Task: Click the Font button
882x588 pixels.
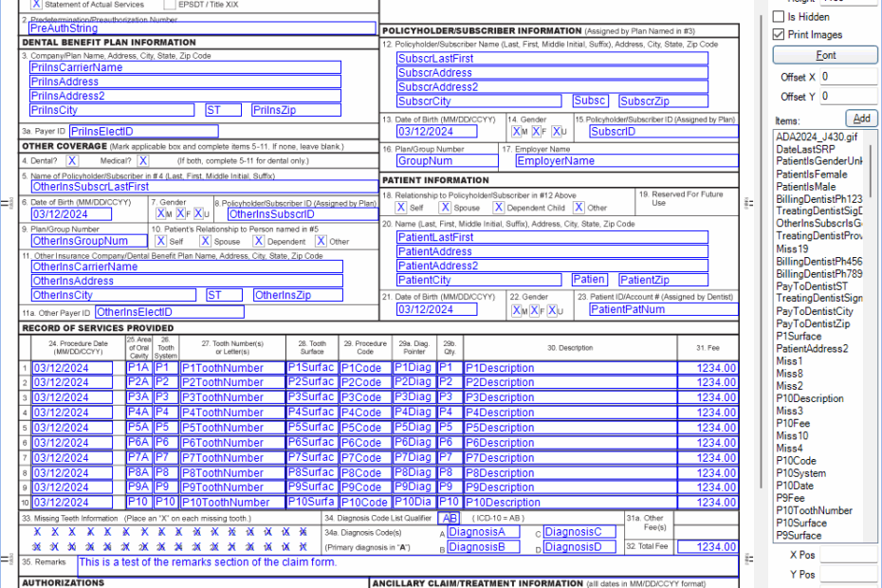Action: [825, 54]
